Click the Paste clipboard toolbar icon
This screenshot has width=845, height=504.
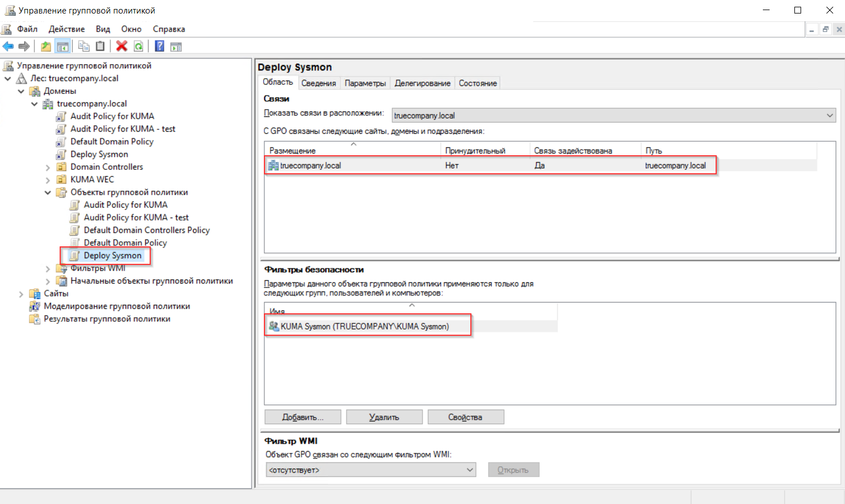(100, 47)
